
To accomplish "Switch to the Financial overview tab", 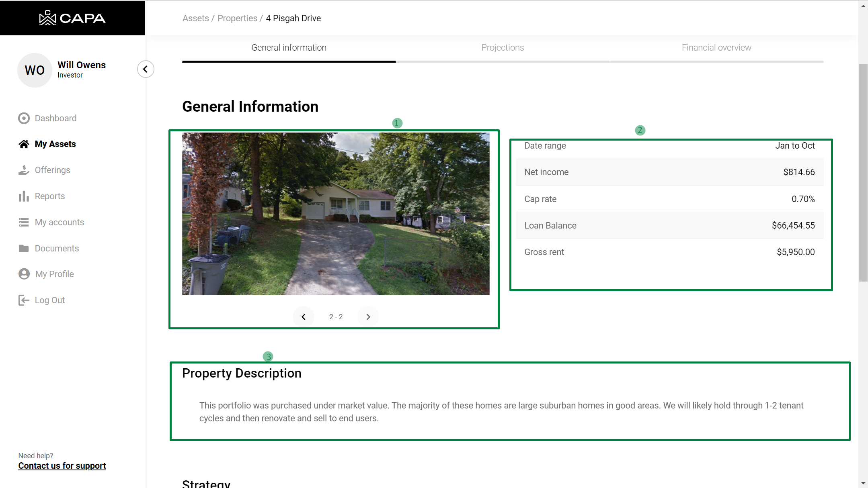I will [716, 48].
